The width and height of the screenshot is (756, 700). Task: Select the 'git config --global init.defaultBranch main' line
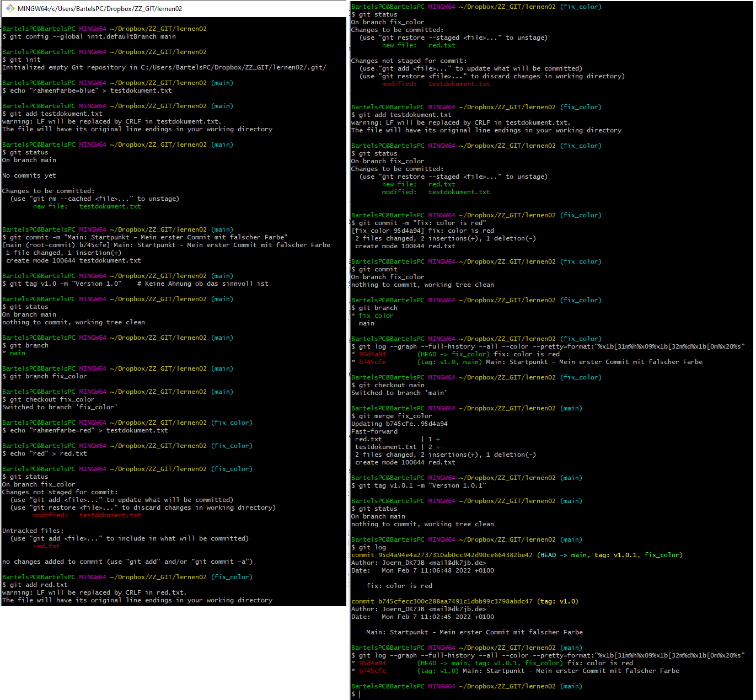(x=89, y=36)
